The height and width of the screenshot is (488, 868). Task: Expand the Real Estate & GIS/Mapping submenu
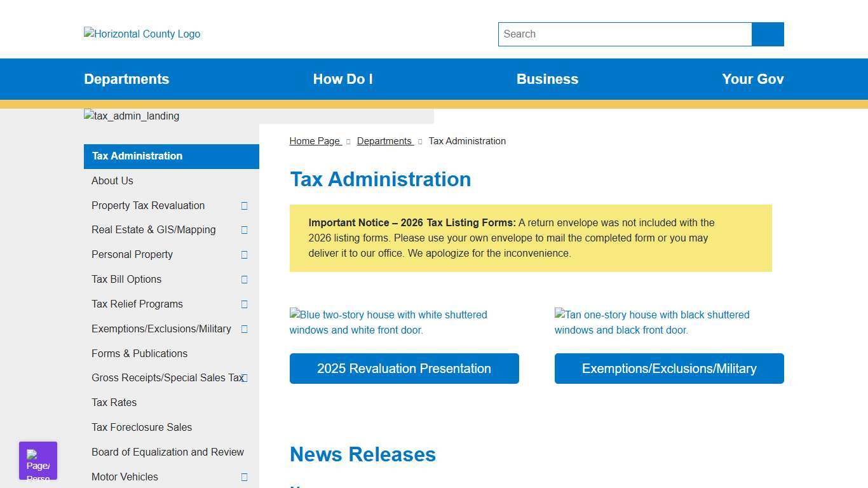pos(244,230)
